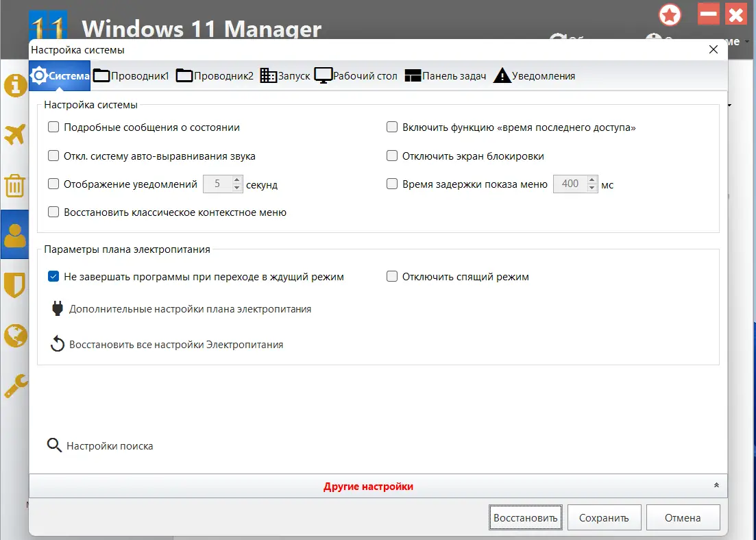This screenshot has width=756, height=540.
Task: Click Восстановить все настройки Электропитания link
Action: pyautogui.click(x=176, y=345)
